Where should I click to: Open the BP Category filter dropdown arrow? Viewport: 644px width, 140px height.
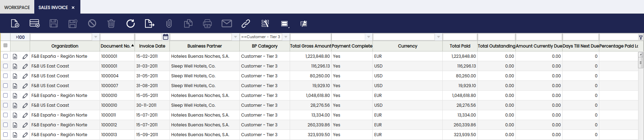click(x=286, y=37)
